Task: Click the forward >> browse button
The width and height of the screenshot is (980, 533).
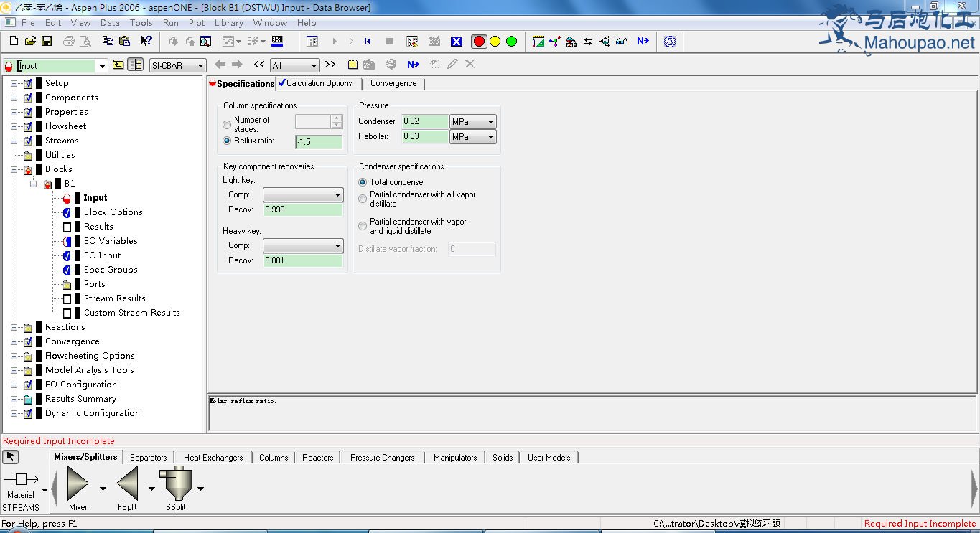Action: [330, 65]
